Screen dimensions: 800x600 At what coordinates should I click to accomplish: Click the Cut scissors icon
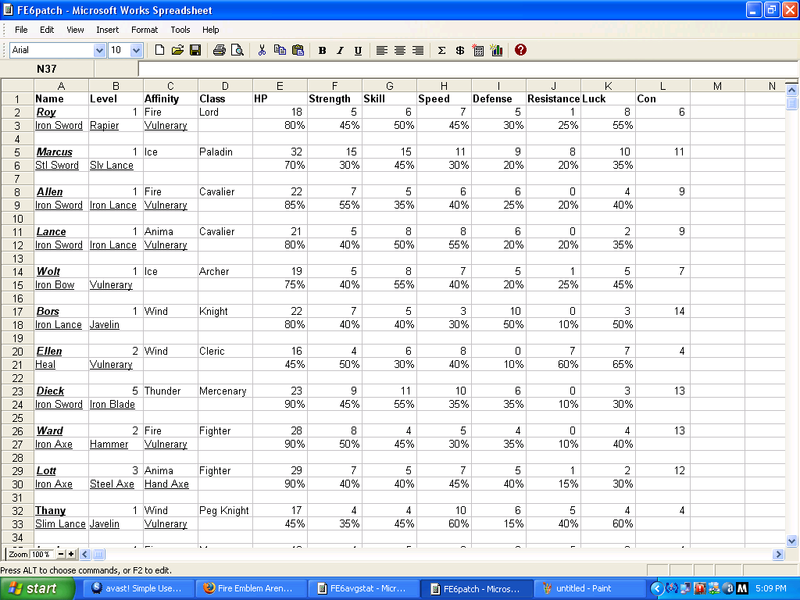click(x=262, y=50)
